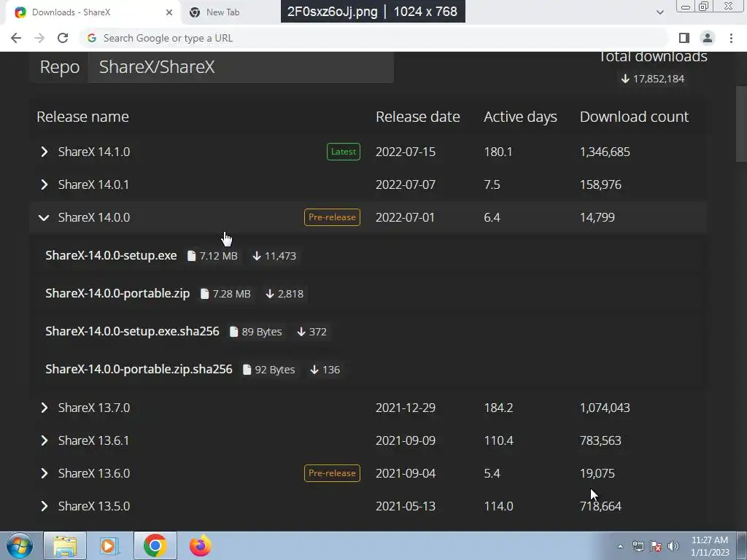Click the Release date column header
The image size is (747, 560).
pyautogui.click(x=418, y=117)
